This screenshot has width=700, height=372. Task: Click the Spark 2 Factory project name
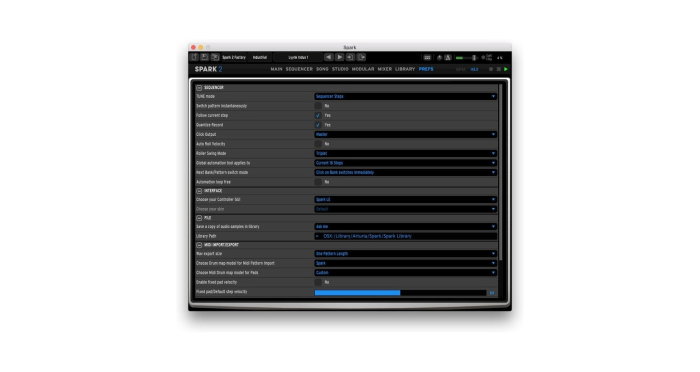coord(234,58)
